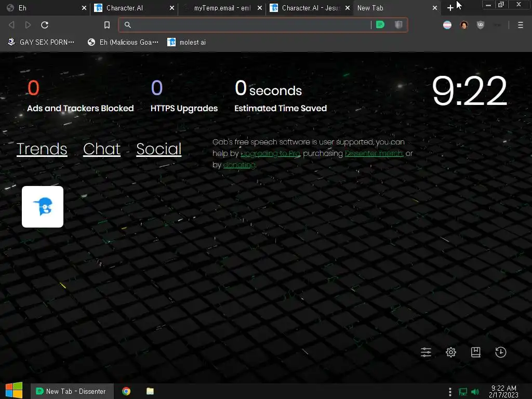Open settings with the gear icon
This screenshot has width=532, height=399.
tap(451, 352)
